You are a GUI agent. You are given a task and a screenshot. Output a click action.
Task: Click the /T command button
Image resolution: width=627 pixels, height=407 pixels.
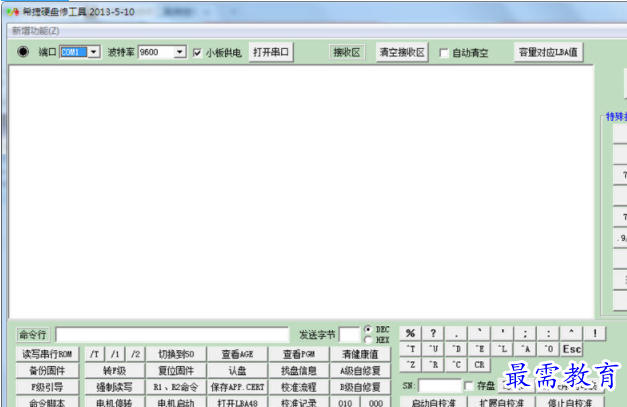tap(95, 353)
